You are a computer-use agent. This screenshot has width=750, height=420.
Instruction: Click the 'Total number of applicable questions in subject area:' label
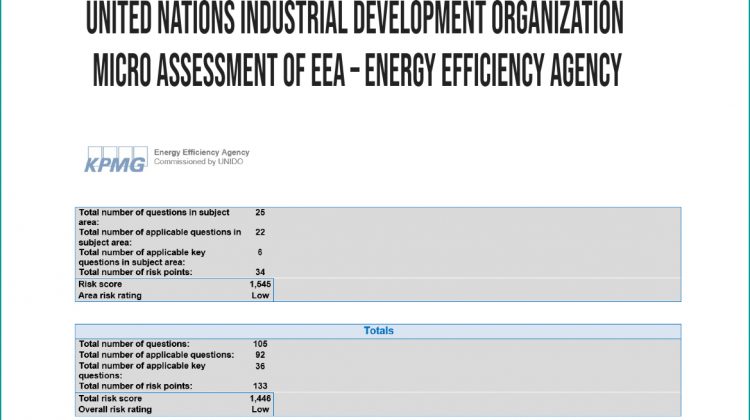click(160, 237)
